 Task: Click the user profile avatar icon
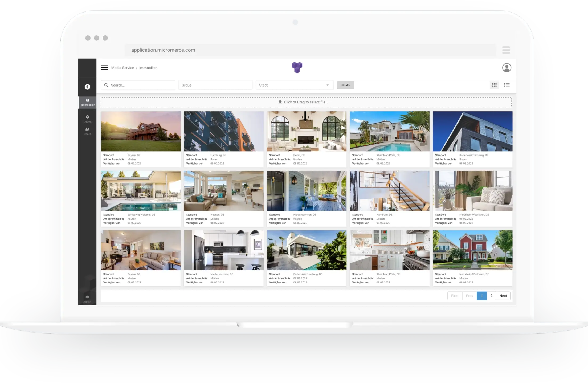click(x=507, y=68)
